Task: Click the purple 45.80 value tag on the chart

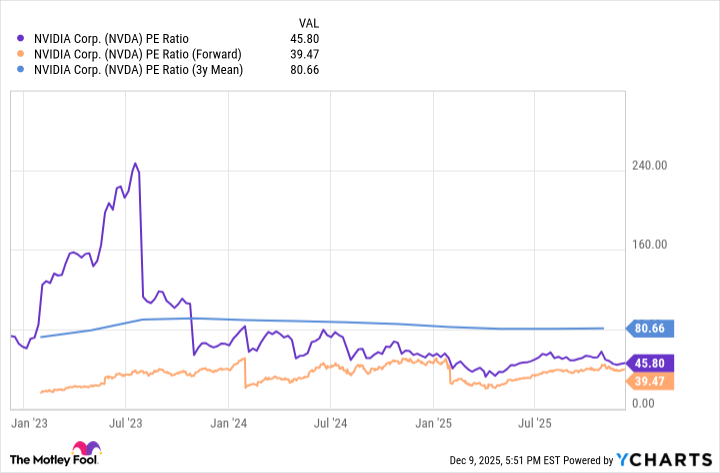Action: pyautogui.click(x=652, y=364)
